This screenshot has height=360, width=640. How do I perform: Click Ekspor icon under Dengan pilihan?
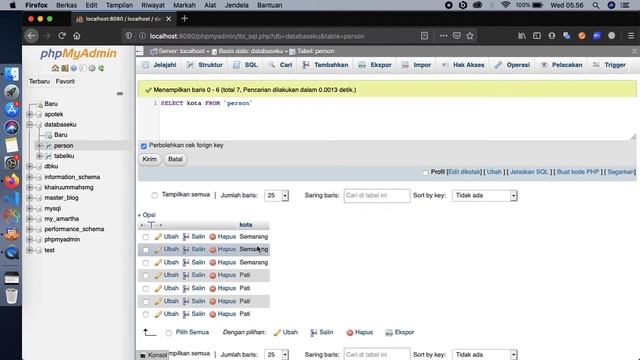(x=389, y=333)
